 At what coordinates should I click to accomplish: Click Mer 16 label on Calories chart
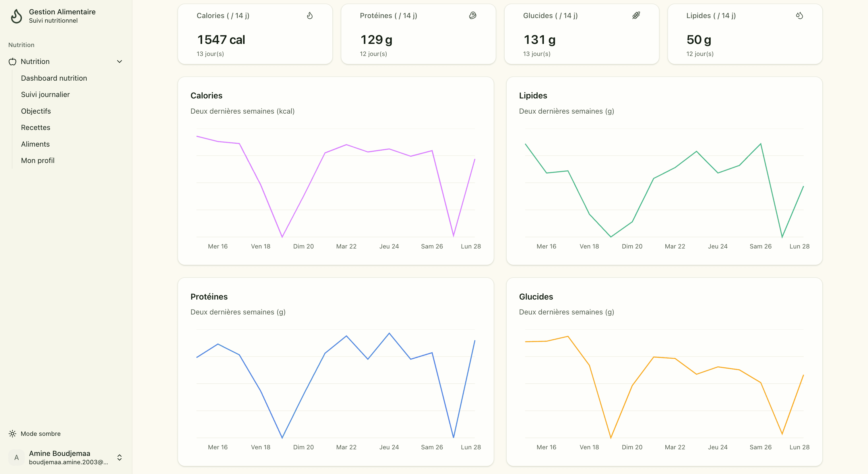(218, 246)
